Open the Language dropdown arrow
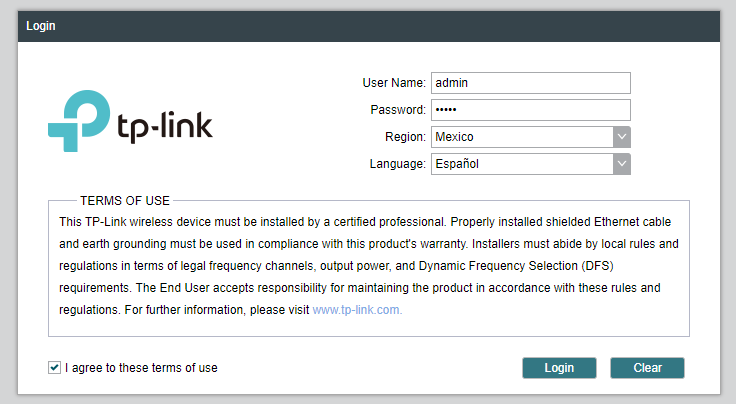Screen dimensions: 736x404 621,164
